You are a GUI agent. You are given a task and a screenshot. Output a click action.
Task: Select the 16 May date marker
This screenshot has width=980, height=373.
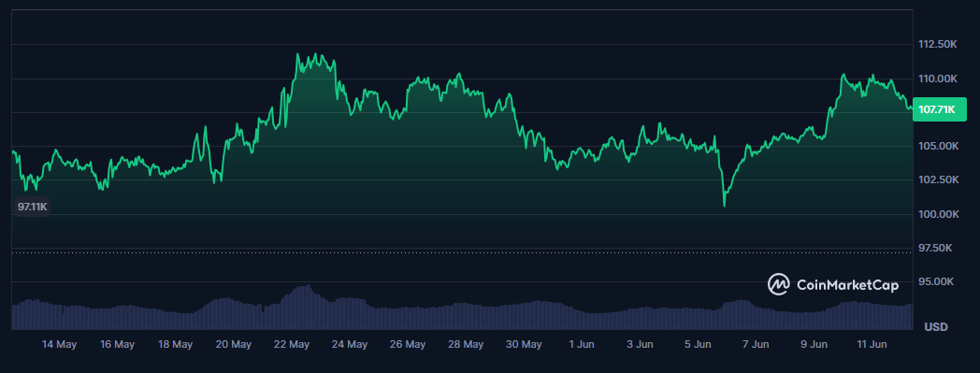(118, 344)
